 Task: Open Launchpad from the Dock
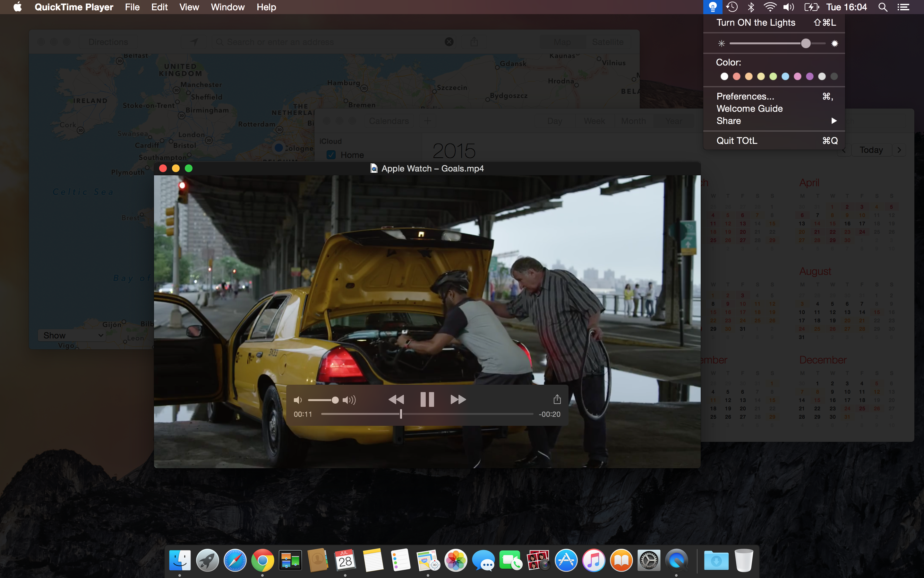(207, 560)
